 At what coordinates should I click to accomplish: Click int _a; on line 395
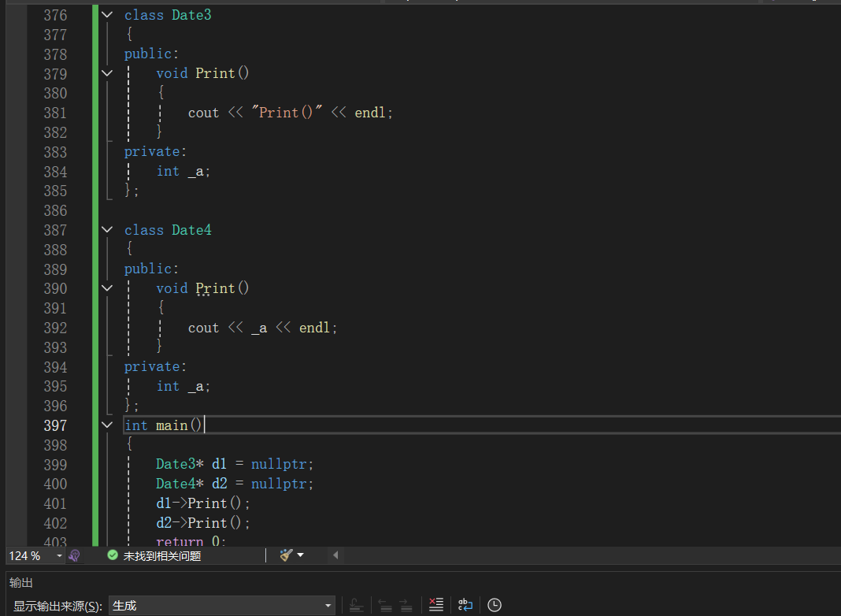tap(183, 386)
